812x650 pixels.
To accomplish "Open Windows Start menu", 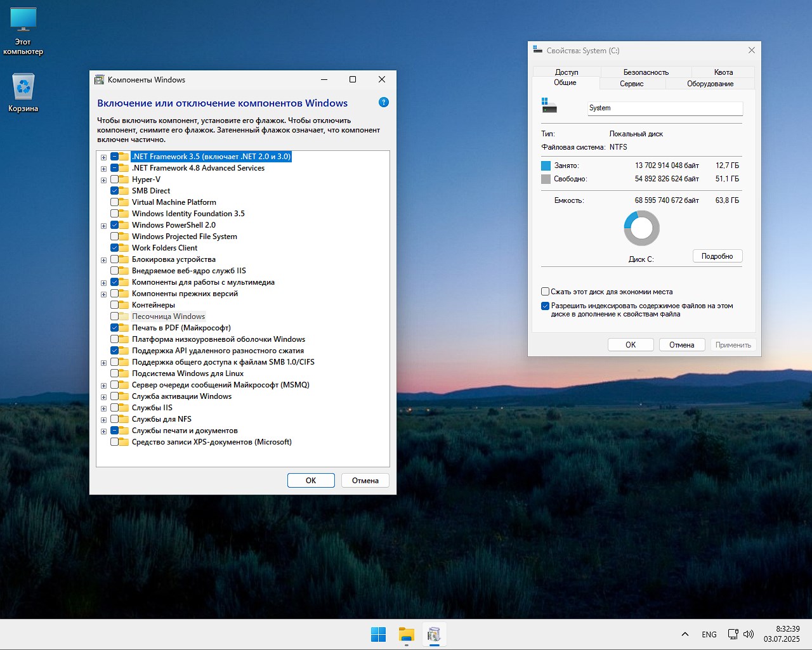I will click(378, 634).
